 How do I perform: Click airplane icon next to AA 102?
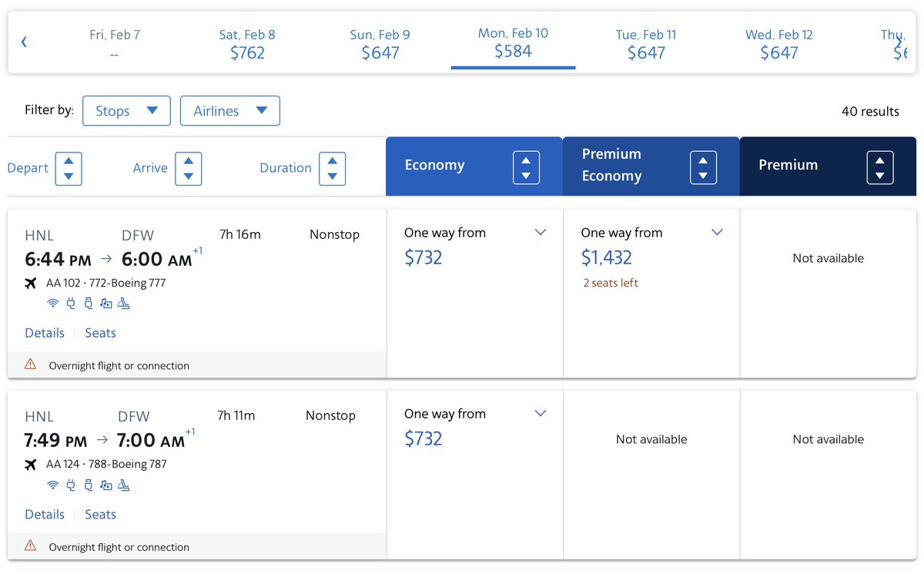(x=31, y=283)
